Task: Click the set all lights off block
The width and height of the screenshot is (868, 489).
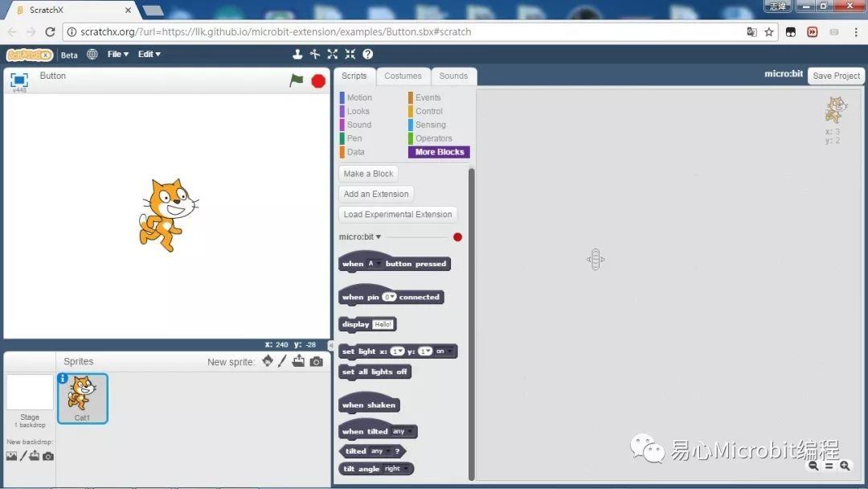Action: coord(375,372)
